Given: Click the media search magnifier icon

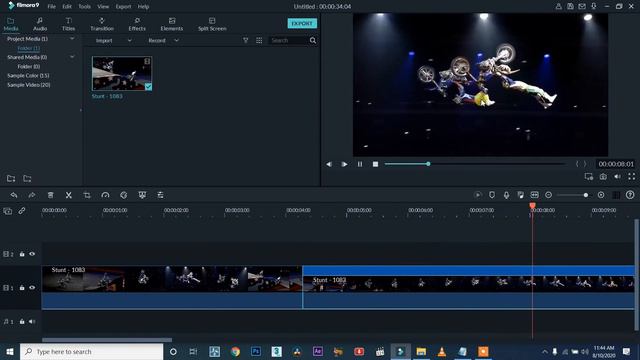Looking at the screenshot, I should [x=313, y=40].
